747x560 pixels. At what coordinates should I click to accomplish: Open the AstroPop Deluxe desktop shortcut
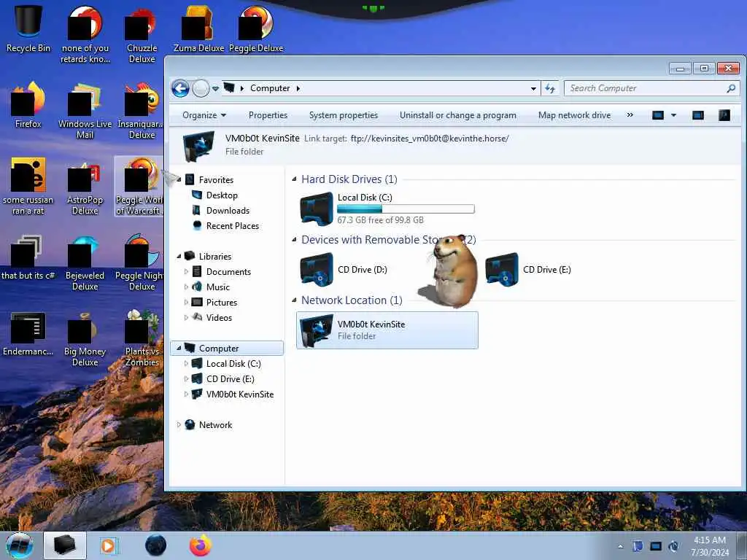85,187
